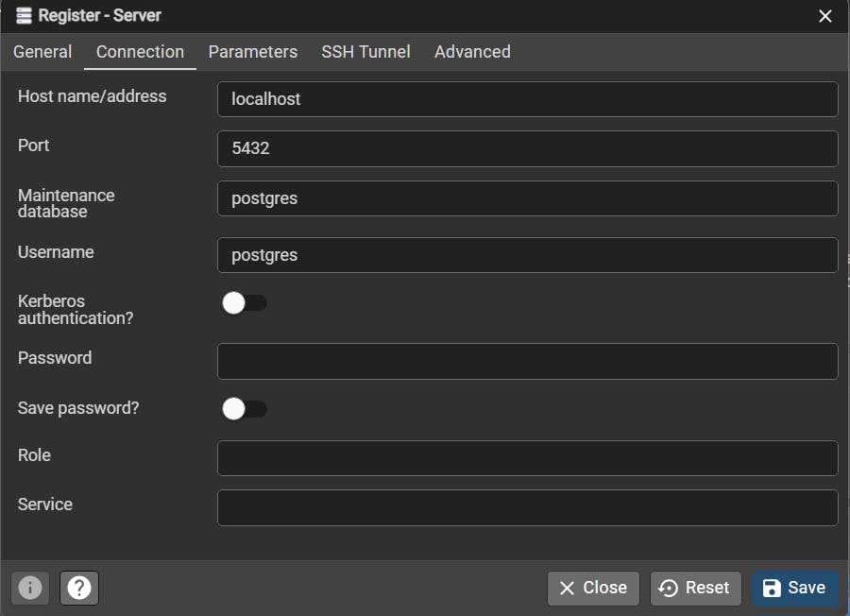This screenshot has height=616, width=850.
Task: Toggle Kerberos authentication switch
Action: 244,303
